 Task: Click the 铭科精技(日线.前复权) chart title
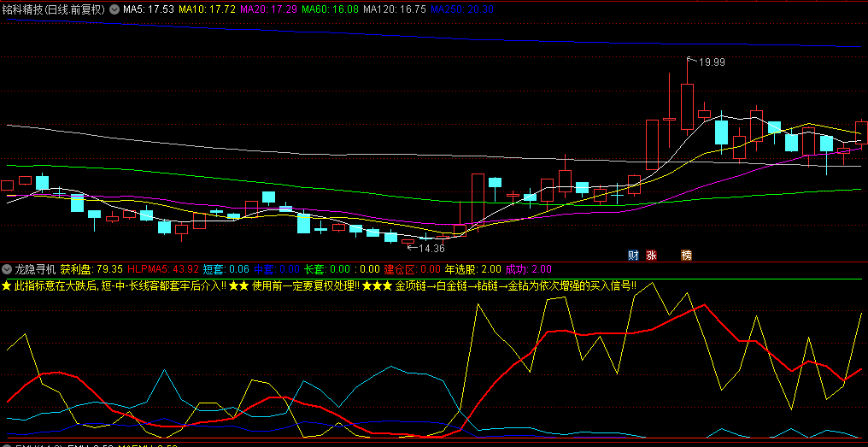[55, 9]
